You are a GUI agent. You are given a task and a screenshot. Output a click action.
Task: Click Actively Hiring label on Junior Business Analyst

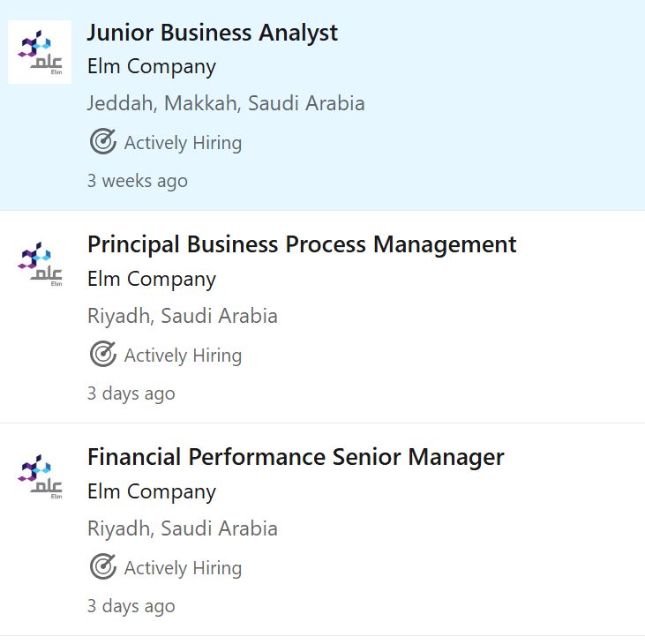click(x=183, y=143)
